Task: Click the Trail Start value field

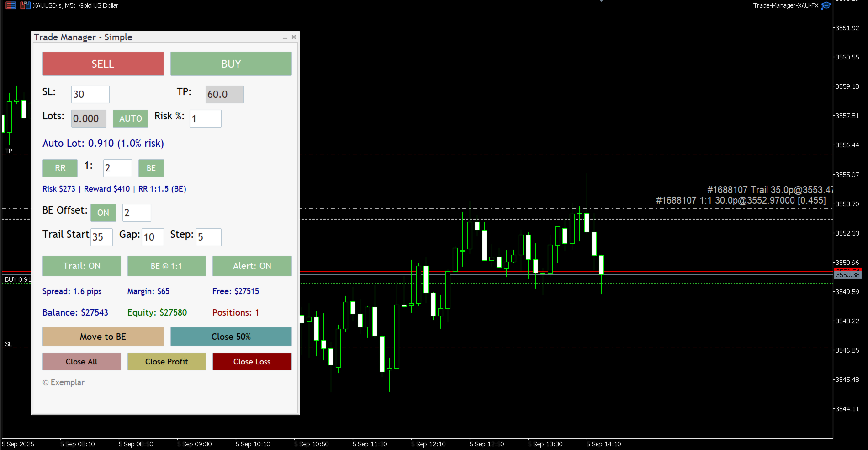Action: pyautogui.click(x=101, y=237)
